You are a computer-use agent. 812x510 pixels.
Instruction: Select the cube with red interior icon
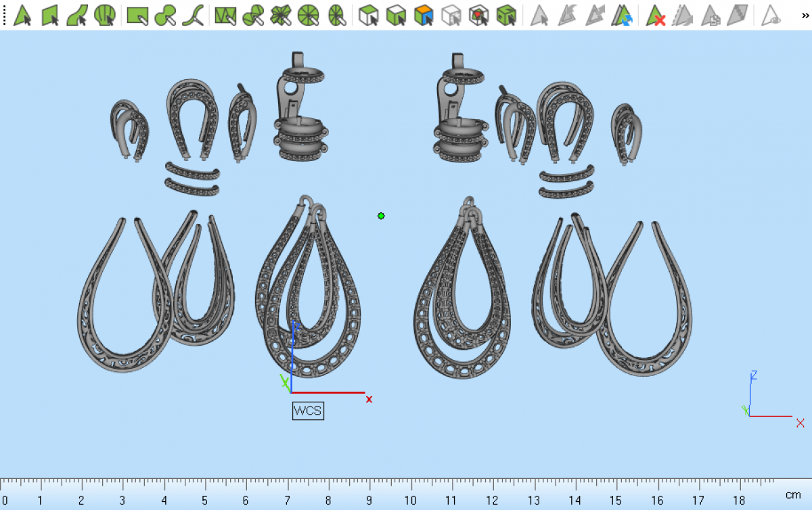[x=478, y=14]
